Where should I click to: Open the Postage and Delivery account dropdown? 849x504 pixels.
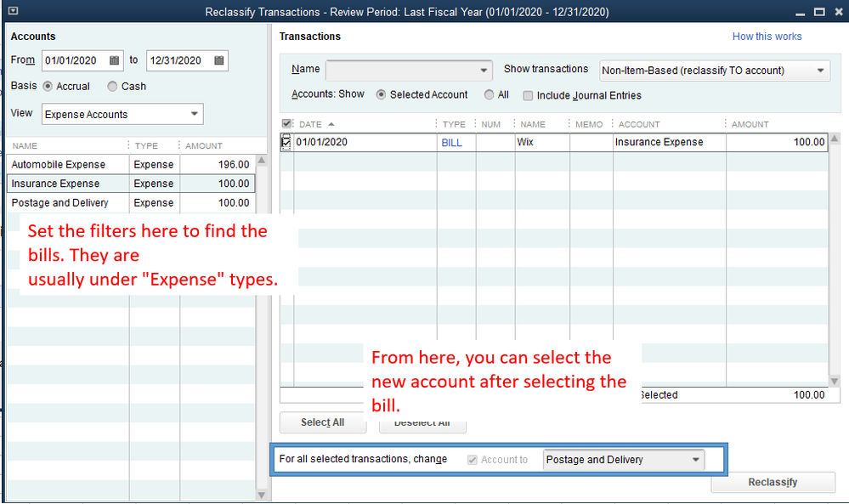pos(696,460)
